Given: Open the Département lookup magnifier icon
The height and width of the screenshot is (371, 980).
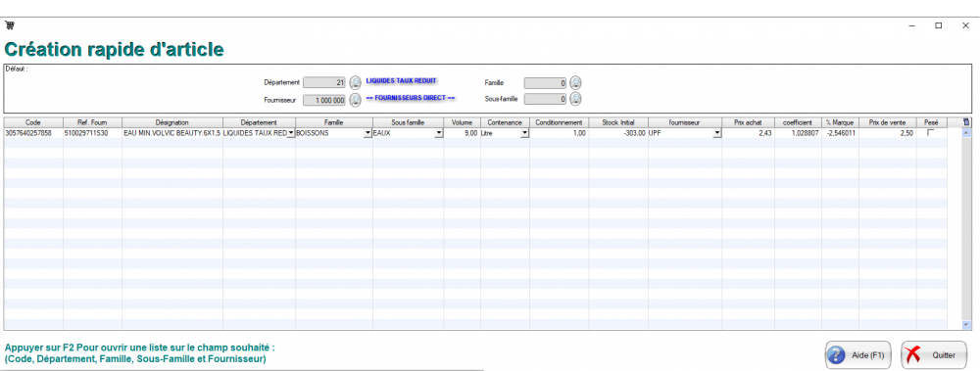Looking at the screenshot, I should [x=355, y=82].
